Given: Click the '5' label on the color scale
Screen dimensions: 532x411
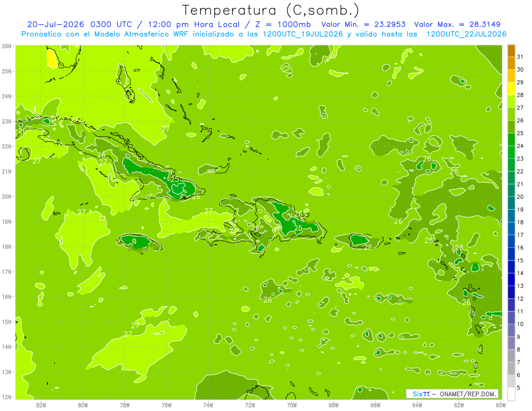Looking at the screenshot, I should pos(519,388).
